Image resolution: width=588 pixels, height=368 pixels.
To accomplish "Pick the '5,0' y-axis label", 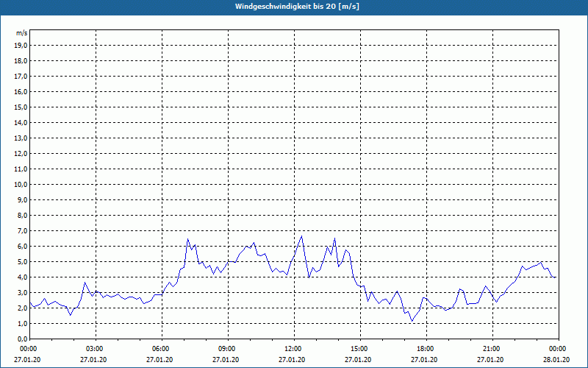I will click(22, 262).
